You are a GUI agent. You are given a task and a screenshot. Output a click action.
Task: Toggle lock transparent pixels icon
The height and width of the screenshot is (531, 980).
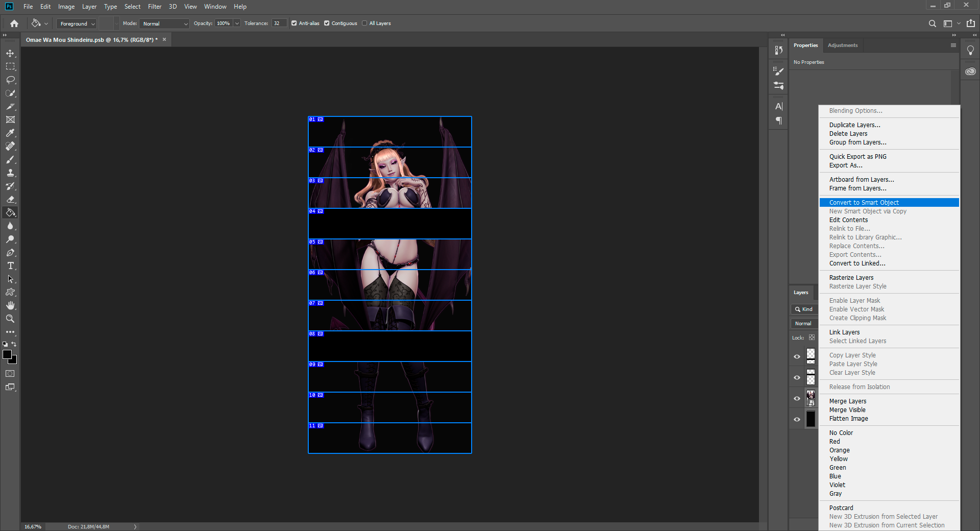point(812,337)
